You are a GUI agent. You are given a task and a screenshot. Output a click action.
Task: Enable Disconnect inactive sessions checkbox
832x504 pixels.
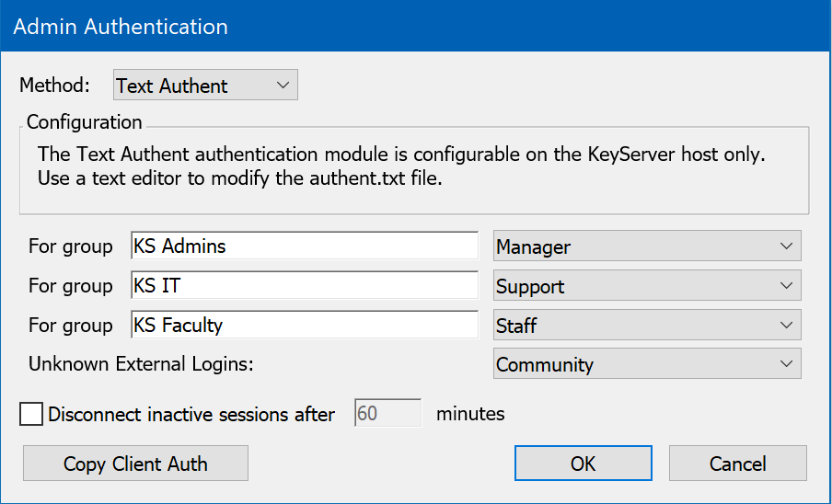[31, 414]
